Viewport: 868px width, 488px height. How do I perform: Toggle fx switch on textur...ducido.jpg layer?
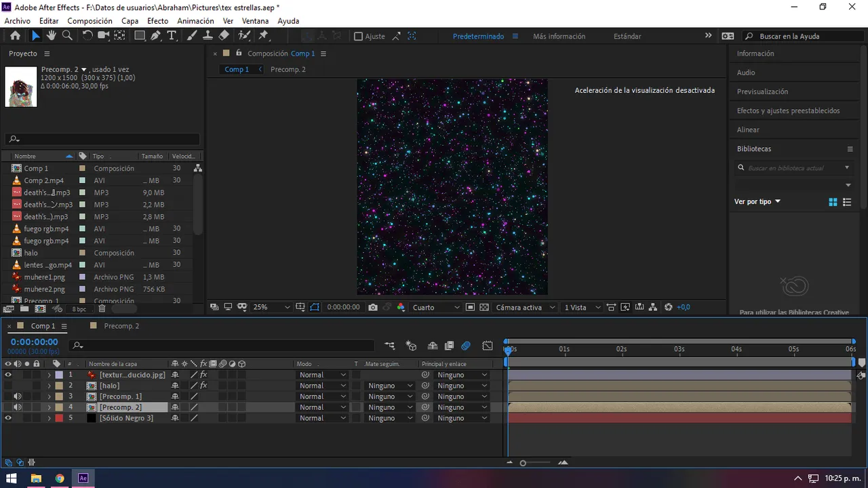(203, 375)
